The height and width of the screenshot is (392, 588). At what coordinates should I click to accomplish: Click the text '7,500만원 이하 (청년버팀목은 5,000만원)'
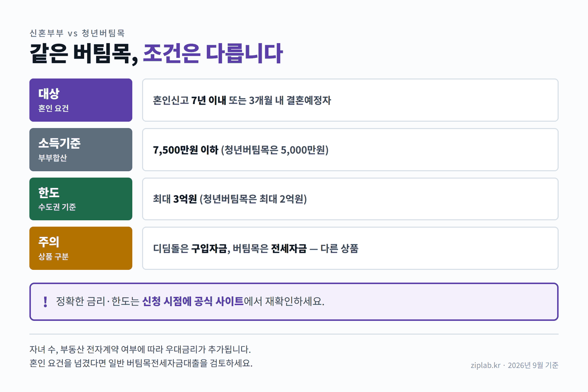[241, 150]
